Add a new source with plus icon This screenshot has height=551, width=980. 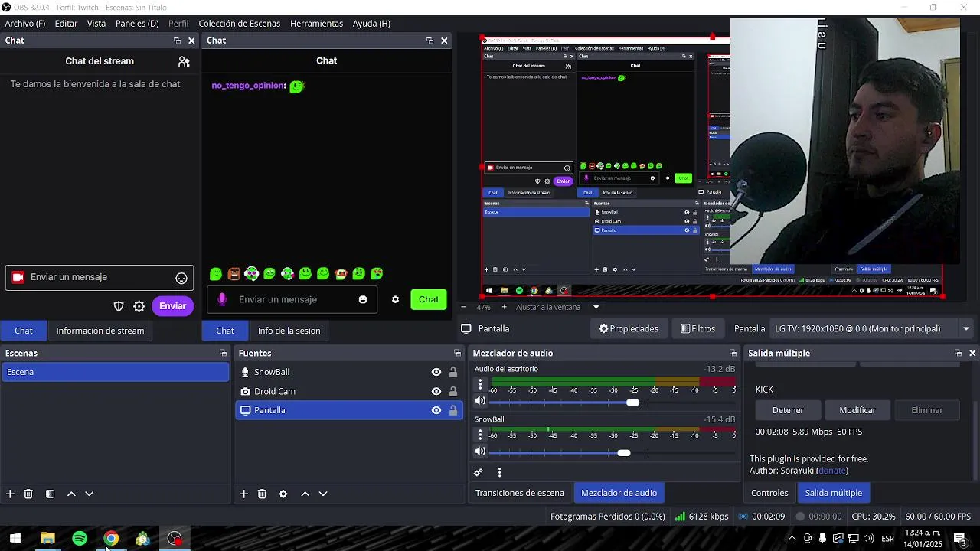coord(243,494)
